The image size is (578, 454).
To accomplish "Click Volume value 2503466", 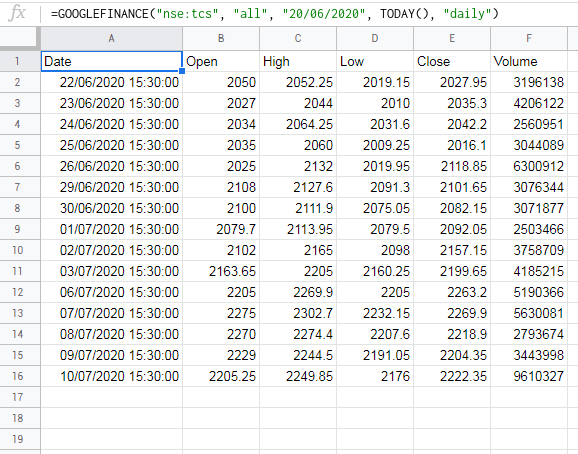I will [x=529, y=229].
